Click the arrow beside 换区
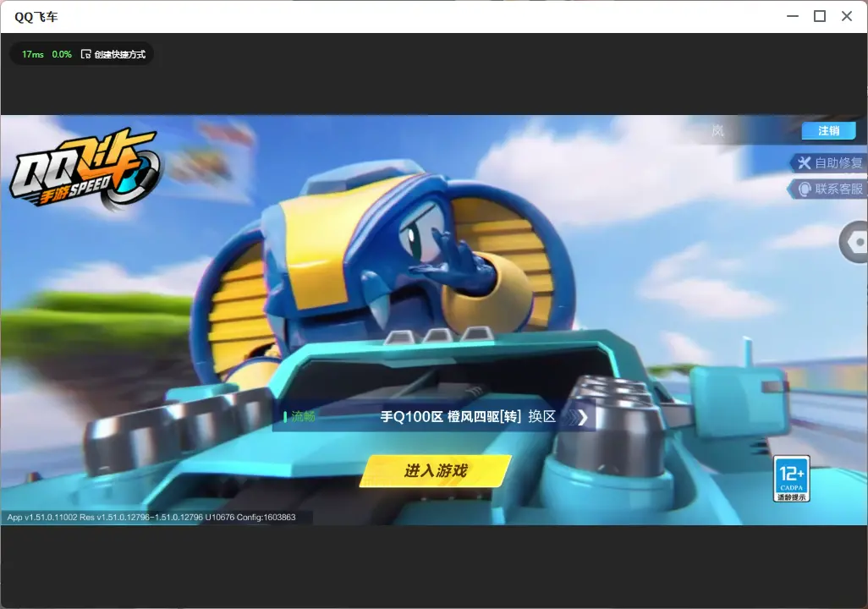Screen dimensions: 868x609 tap(579, 417)
